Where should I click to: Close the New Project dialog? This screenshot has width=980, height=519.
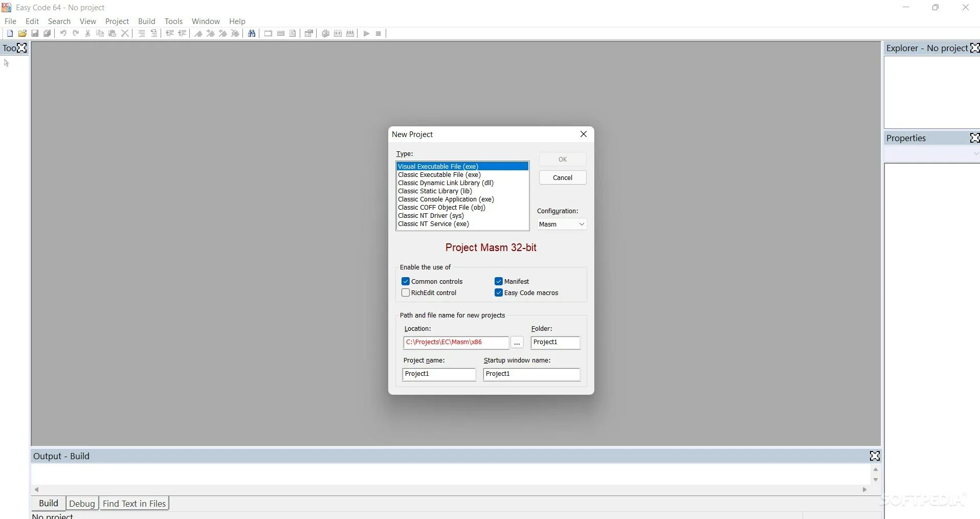pyautogui.click(x=584, y=134)
